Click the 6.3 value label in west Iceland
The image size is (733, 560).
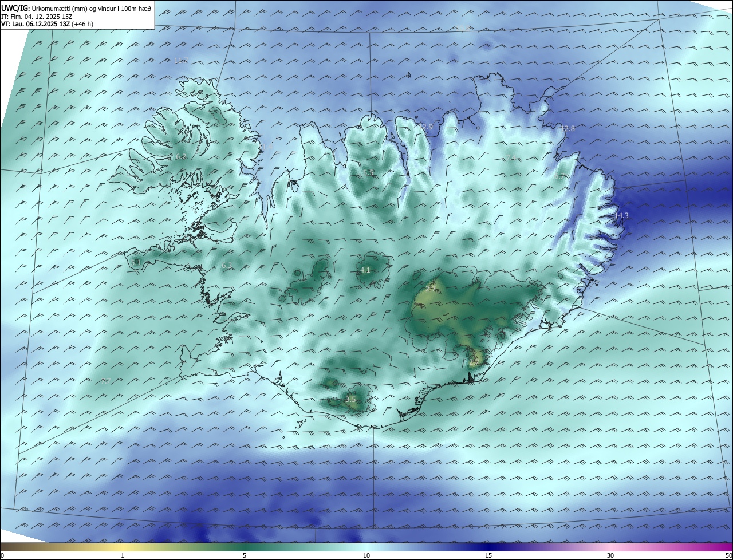(x=227, y=266)
